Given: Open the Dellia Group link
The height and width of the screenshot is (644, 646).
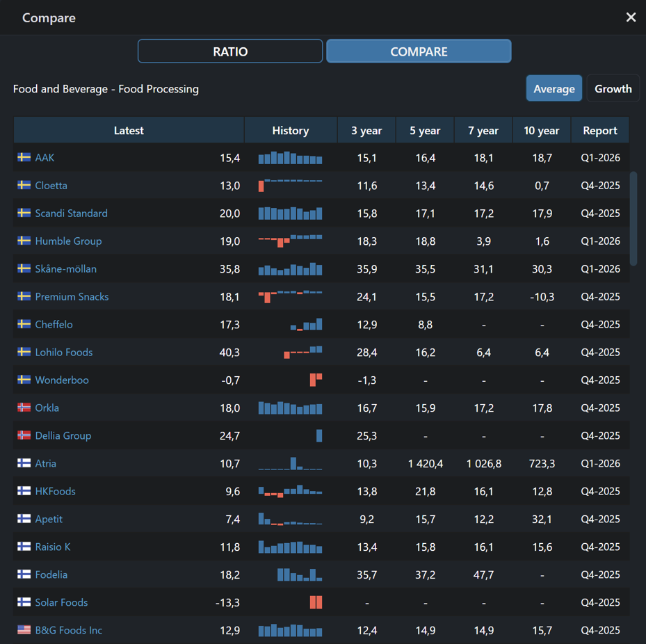Looking at the screenshot, I should pyautogui.click(x=63, y=435).
